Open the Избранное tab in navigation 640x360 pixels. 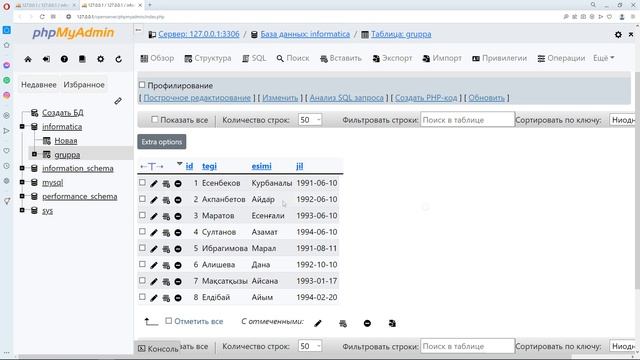(84, 85)
